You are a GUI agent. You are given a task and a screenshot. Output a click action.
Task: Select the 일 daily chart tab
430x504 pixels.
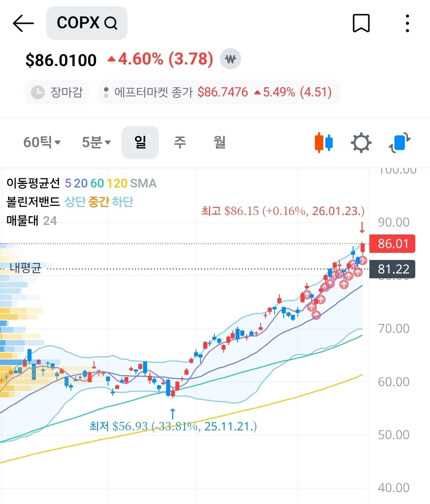[140, 142]
